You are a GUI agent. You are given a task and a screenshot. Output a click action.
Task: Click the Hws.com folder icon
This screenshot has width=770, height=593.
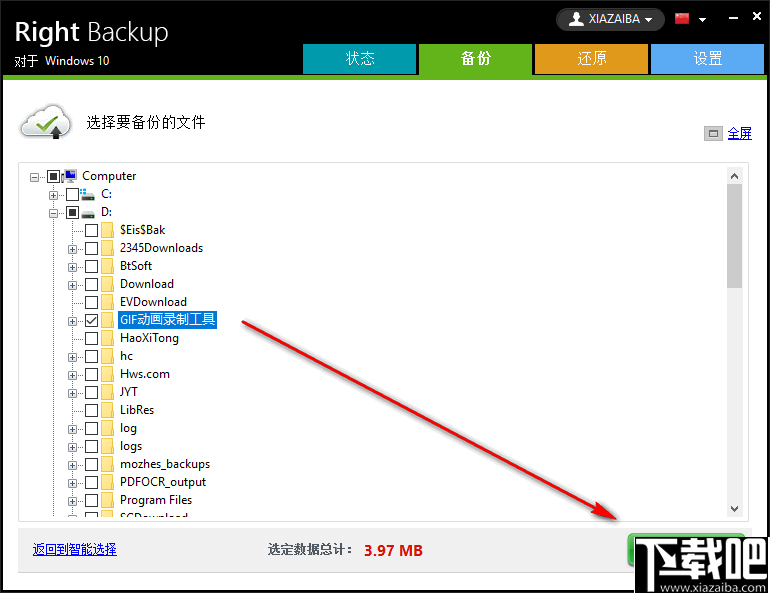[x=107, y=375]
